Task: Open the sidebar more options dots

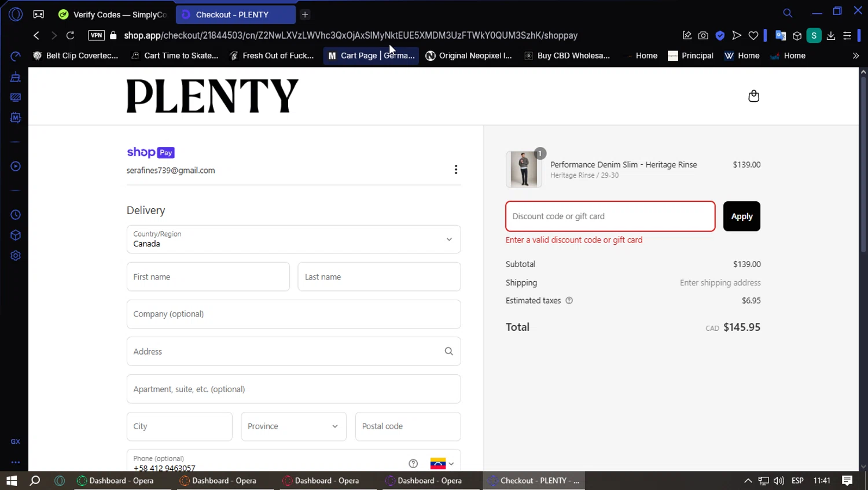Action: click(x=16, y=462)
